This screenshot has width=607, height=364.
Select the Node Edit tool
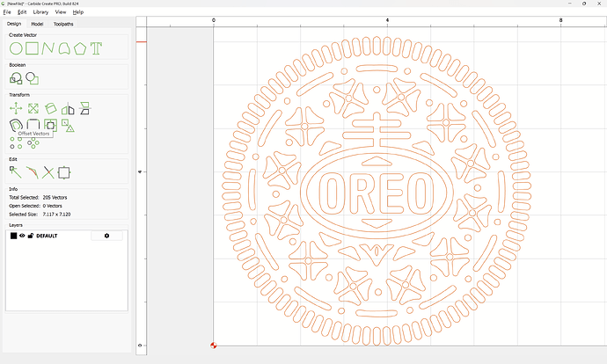16,172
